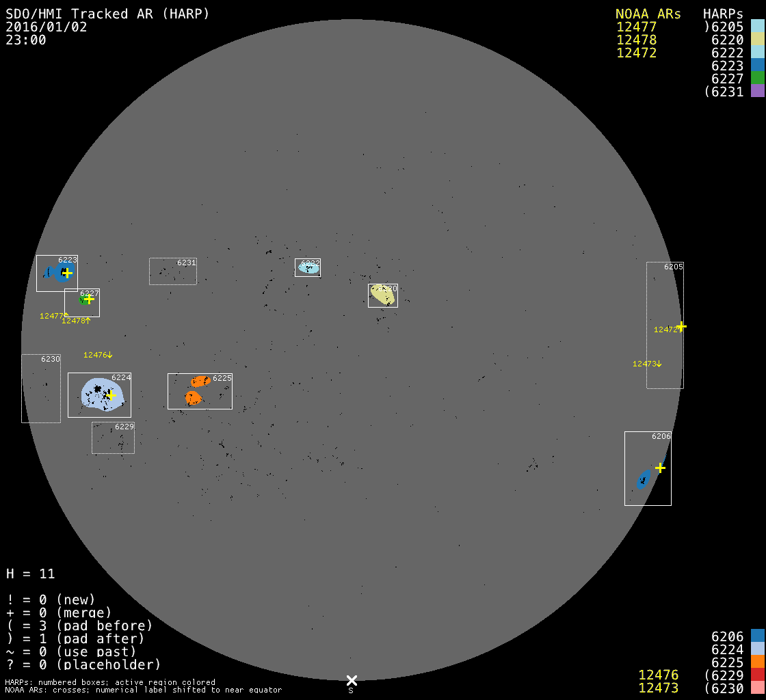Click the orange swatch beside 6225 in the legend

[757, 662]
